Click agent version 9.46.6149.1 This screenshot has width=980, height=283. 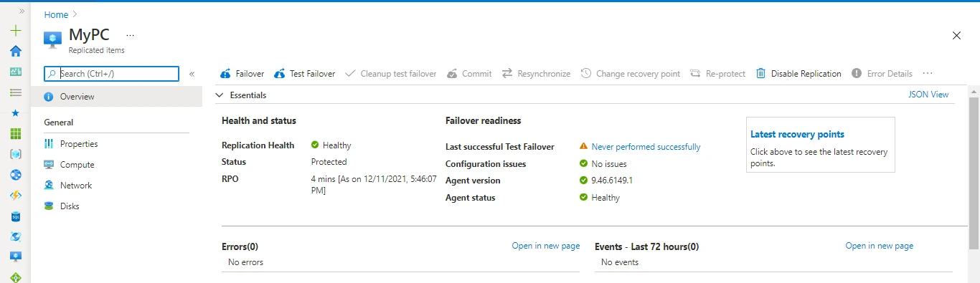tap(606, 181)
